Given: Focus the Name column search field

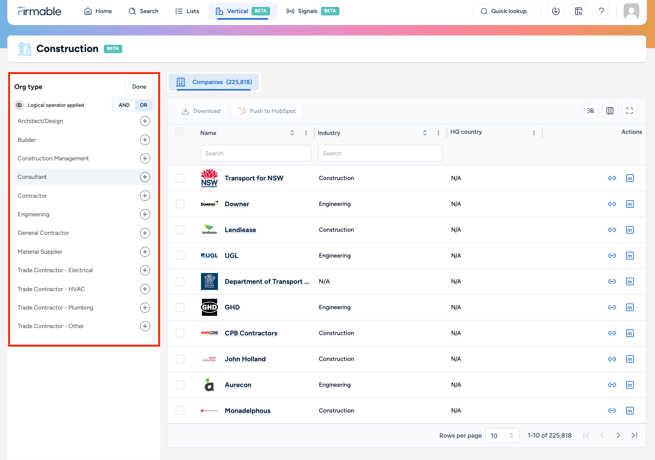Looking at the screenshot, I should coord(255,153).
